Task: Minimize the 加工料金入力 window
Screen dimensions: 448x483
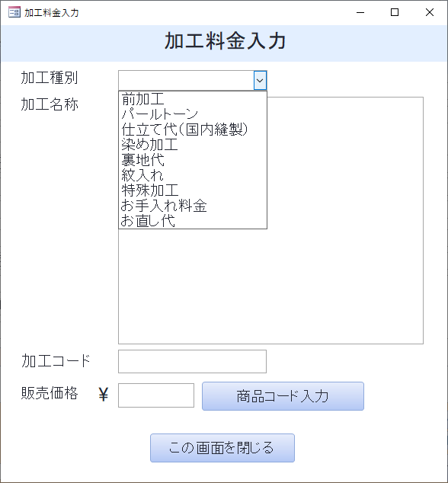Action: click(360, 12)
